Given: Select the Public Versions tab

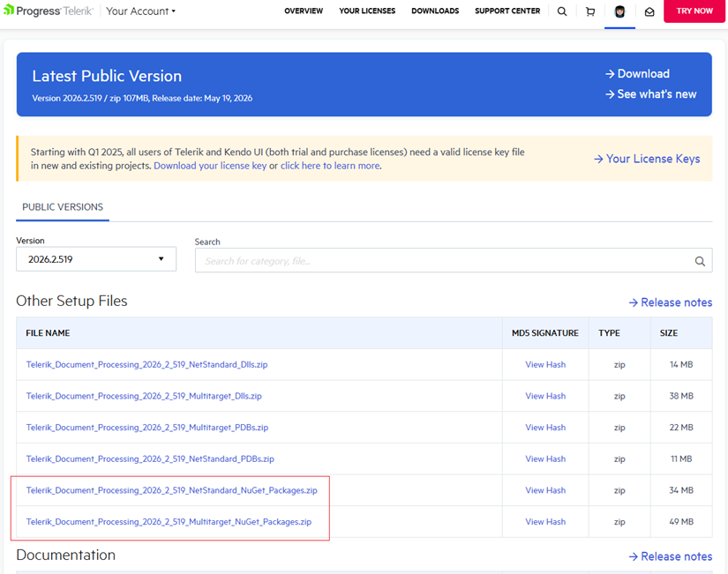Looking at the screenshot, I should (63, 207).
